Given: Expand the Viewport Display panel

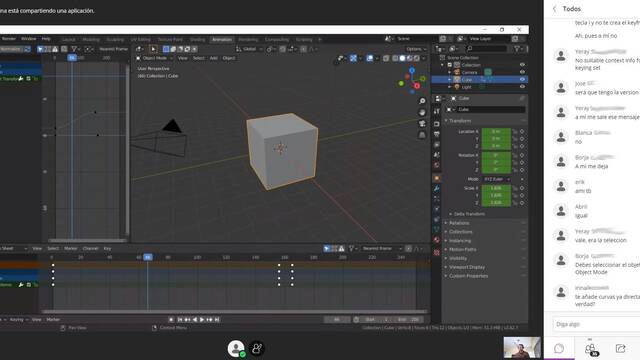Looking at the screenshot, I should [467, 267].
